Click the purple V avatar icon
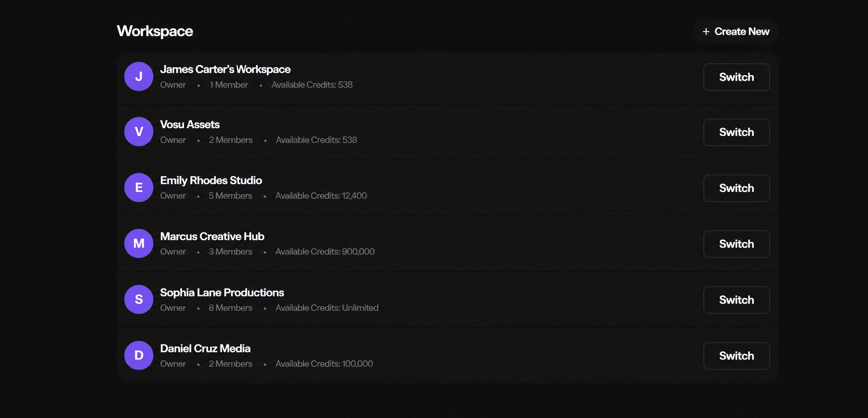Screen dimensions: 868x418 [x=139, y=132]
